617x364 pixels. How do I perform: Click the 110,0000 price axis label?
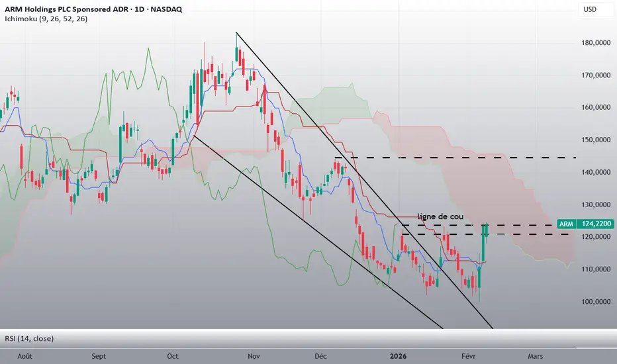[596, 269]
